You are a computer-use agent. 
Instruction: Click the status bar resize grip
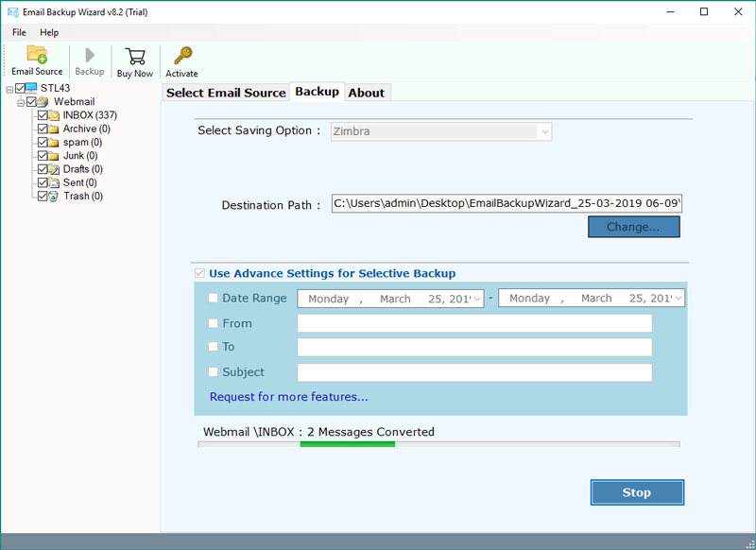[x=749, y=544]
